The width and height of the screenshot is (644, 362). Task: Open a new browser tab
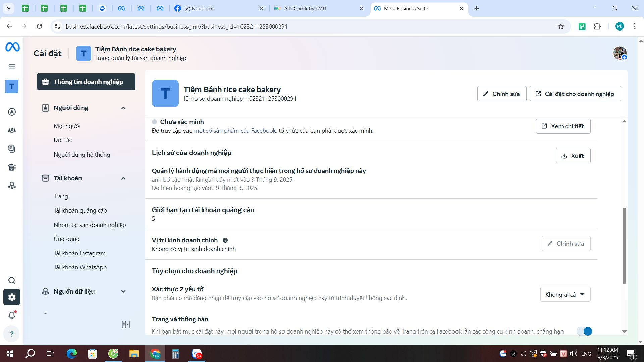click(x=477, y=8)
